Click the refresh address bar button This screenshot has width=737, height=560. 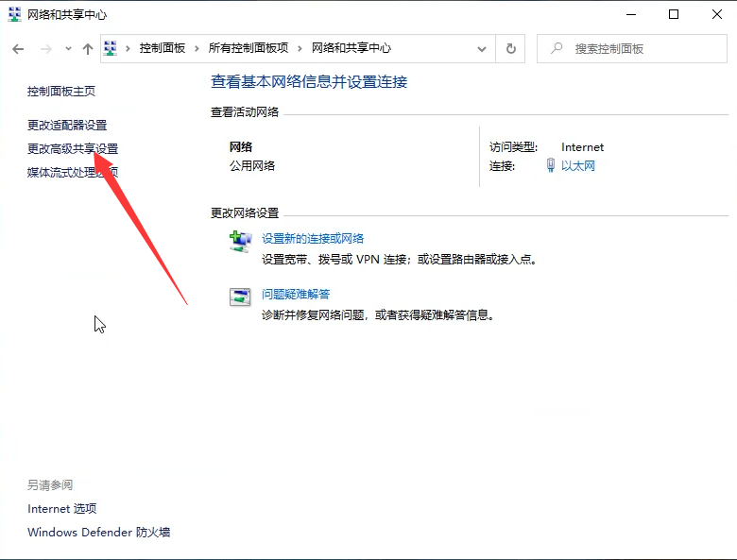click(x=511, y=48)
